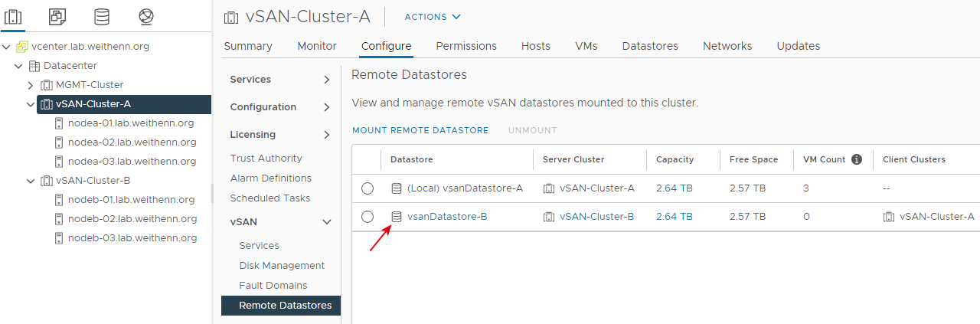Select the (Local) vsanDatastore-A radio button
The image size is (980, 324).
pyautogui.click(x=367, y=188)
